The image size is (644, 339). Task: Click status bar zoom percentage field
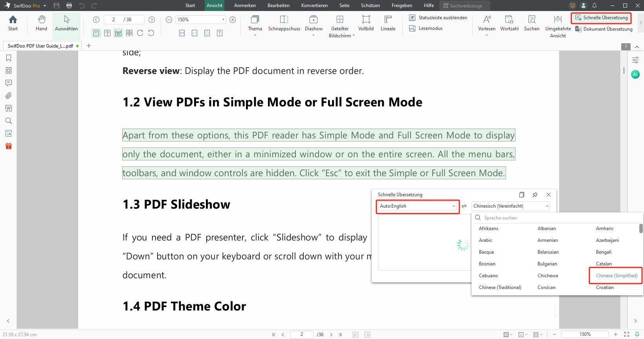tap(585, 334)
